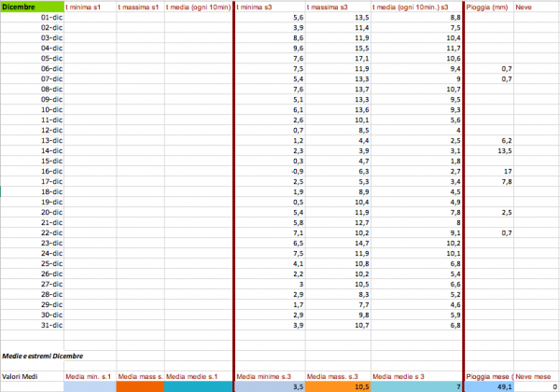Image resolution: width=560 pixels, height=392 pixels.
Task: Click the 't minima s3' column header
Action: click(270, 7)
